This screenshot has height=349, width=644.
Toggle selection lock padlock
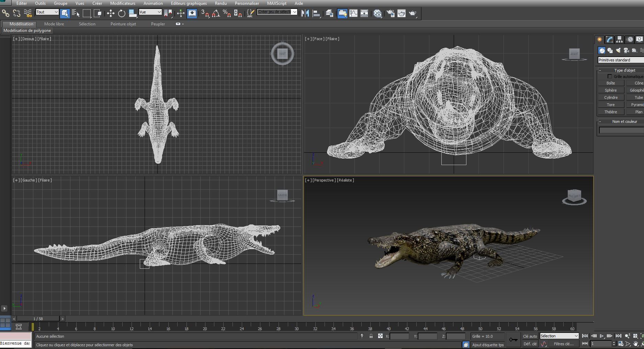371,336
